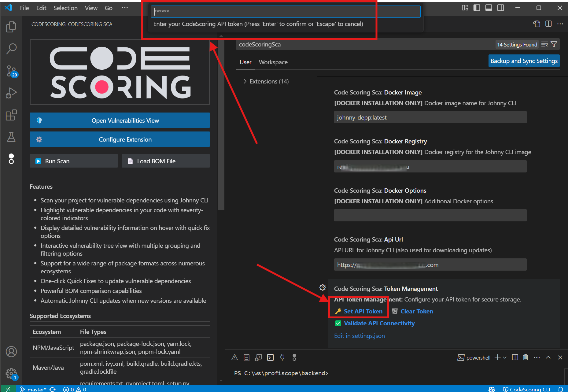The width and height of the screenshot is (568, 392).
Task: Open the Run and Debug view
Action: (11, 93)
